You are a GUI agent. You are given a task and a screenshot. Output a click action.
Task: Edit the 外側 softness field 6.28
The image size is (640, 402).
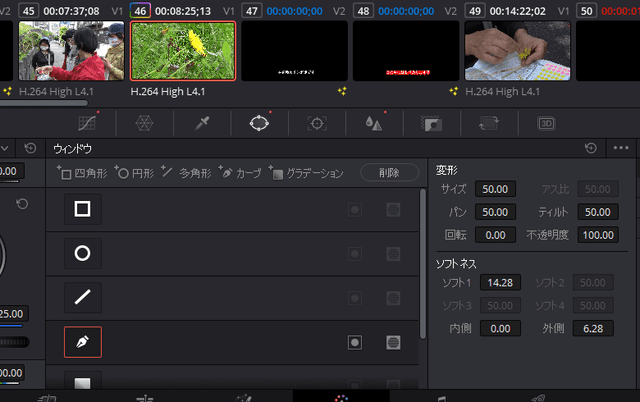593,328
